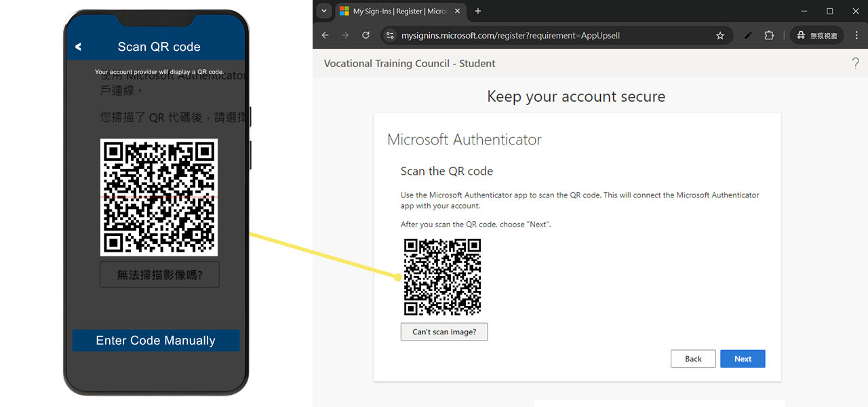Click the Scan the QR code subheading
Screen dimensions: 868x407
tap(447, 171)
